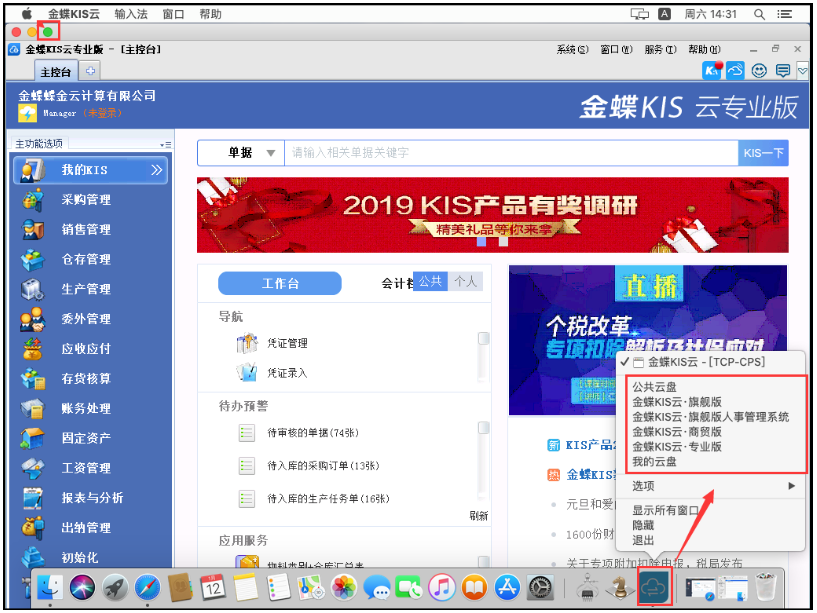Click the smiley face feedback icon
This screenshot has width=817, height=613.
[x=759, y=70]
